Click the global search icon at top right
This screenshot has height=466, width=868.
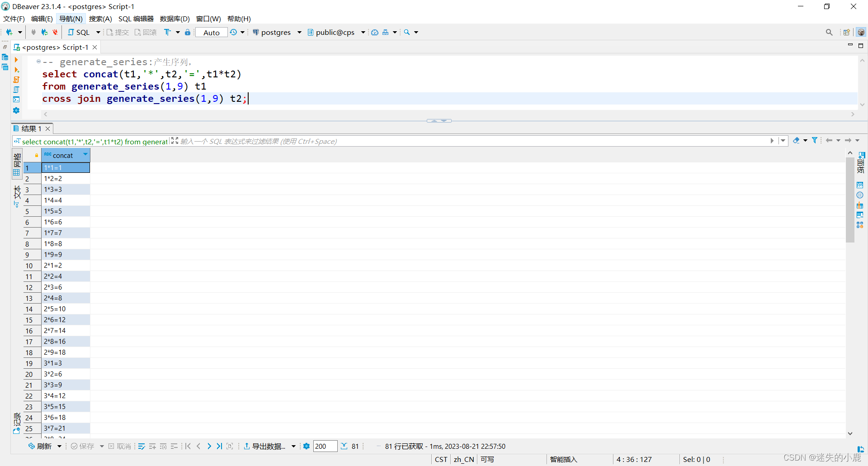(829, 32)
